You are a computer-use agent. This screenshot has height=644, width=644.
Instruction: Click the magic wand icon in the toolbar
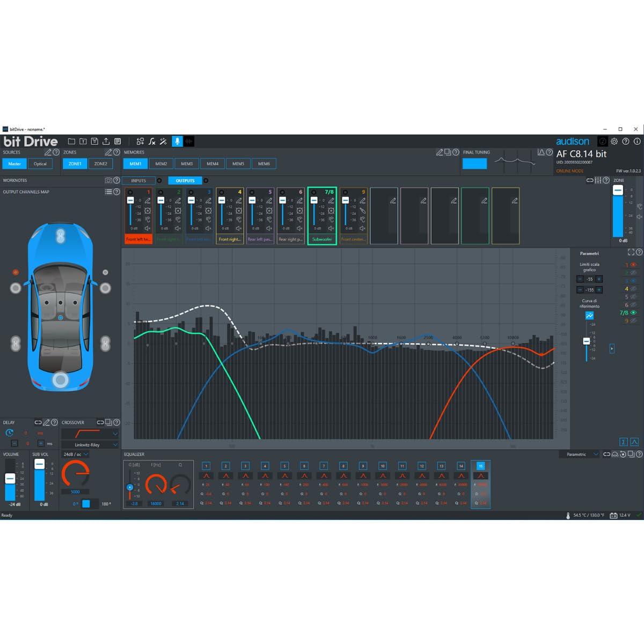[x=163, y=141]
